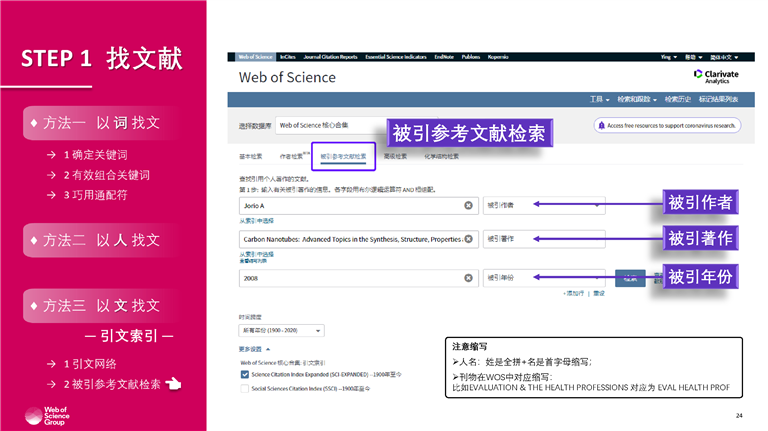
Task: Click the 查看缩写列表 link
Action: (x=253, y=261)
